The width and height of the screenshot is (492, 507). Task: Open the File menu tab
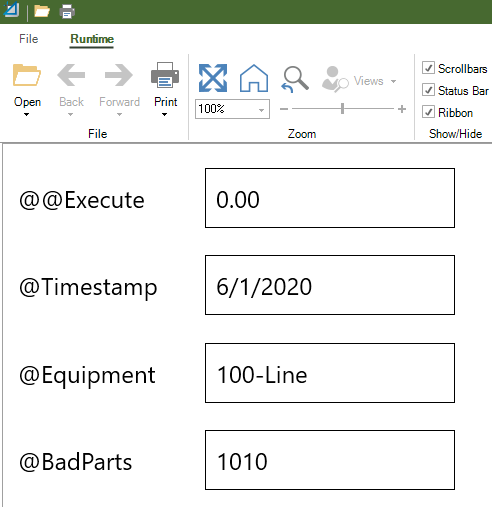click(x=29, y=39)
